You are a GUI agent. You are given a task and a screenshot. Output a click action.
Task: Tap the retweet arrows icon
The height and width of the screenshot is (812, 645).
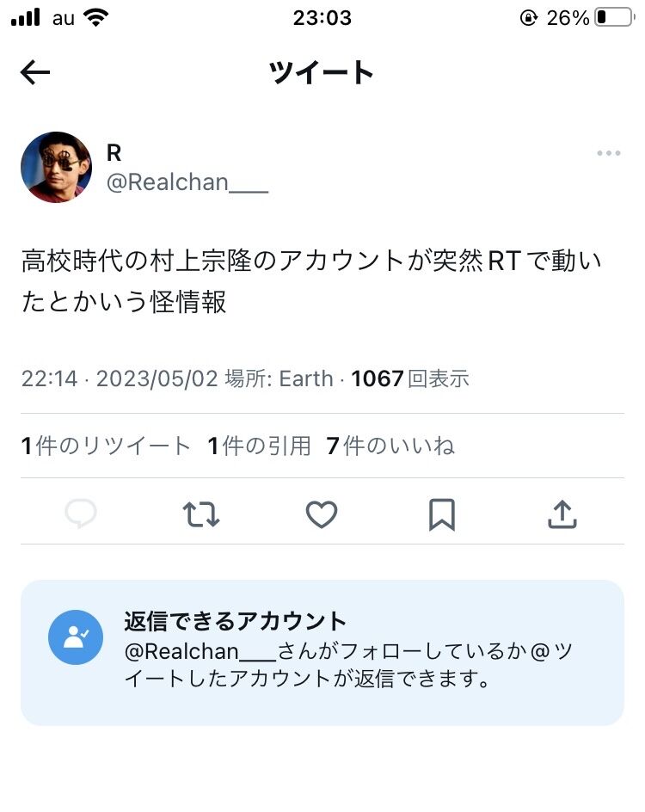[x=201, y=514]
